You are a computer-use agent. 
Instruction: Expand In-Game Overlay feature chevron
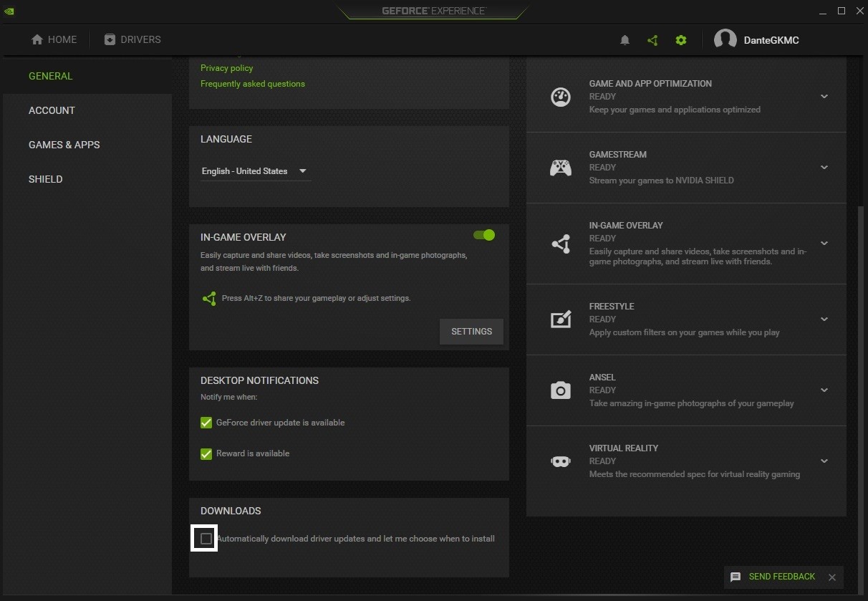coord(824,244)
